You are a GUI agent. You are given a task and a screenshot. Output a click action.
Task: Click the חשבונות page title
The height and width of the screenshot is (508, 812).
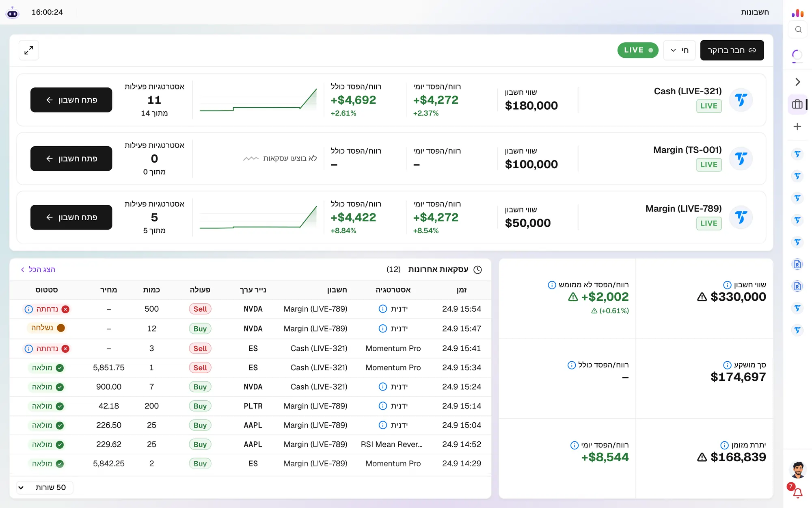755,12
